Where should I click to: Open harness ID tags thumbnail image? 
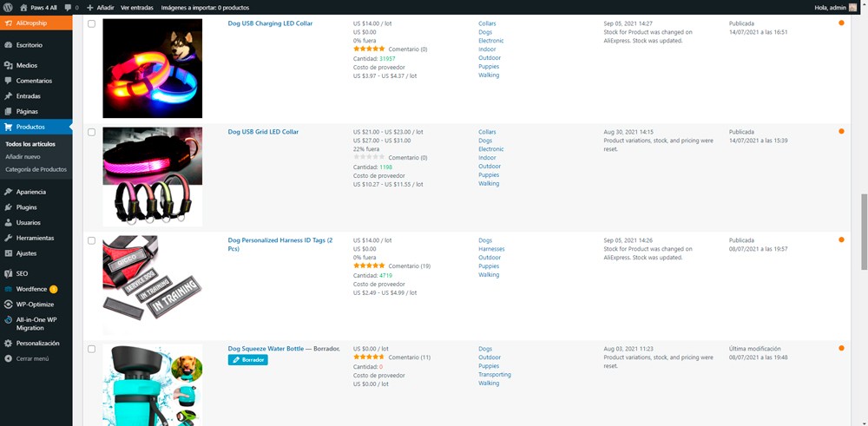[152, 285]
